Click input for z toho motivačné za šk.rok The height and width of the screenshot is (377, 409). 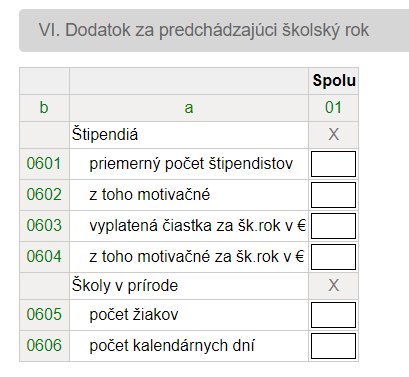pyautogui.click(x=333, y=257)
